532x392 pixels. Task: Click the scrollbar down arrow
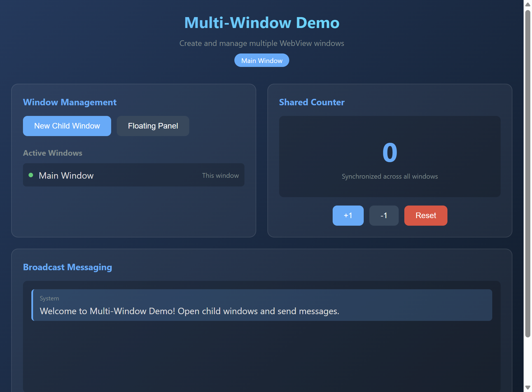point(528,388)
